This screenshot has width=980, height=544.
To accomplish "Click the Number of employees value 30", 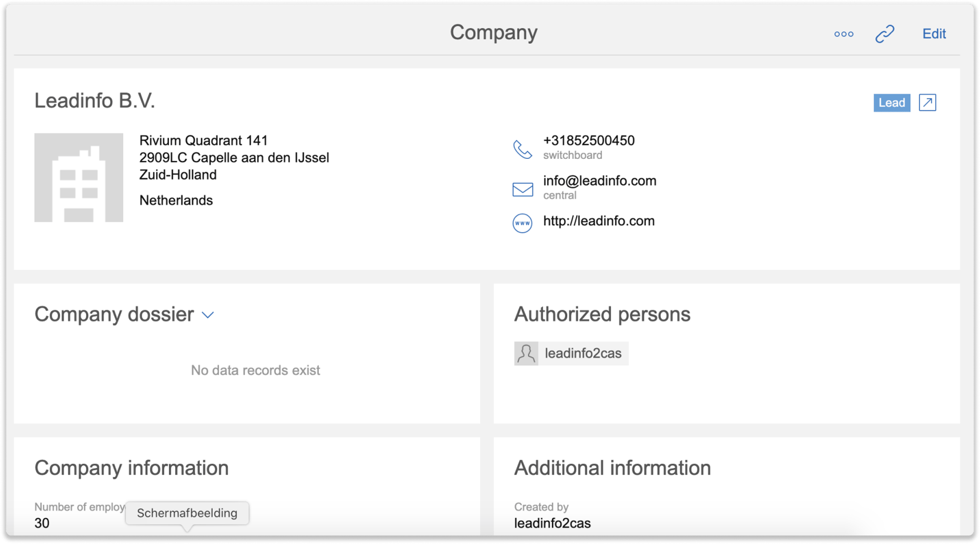I will 42,523.
